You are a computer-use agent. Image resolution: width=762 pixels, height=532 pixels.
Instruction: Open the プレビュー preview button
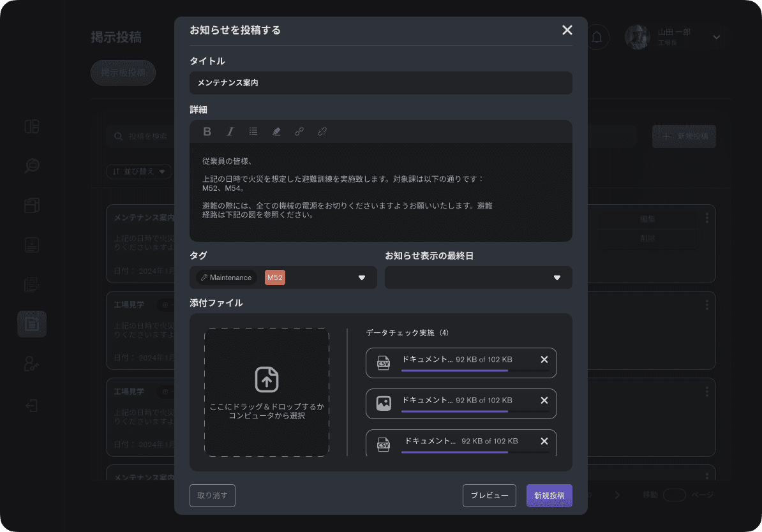coord(489,496)
